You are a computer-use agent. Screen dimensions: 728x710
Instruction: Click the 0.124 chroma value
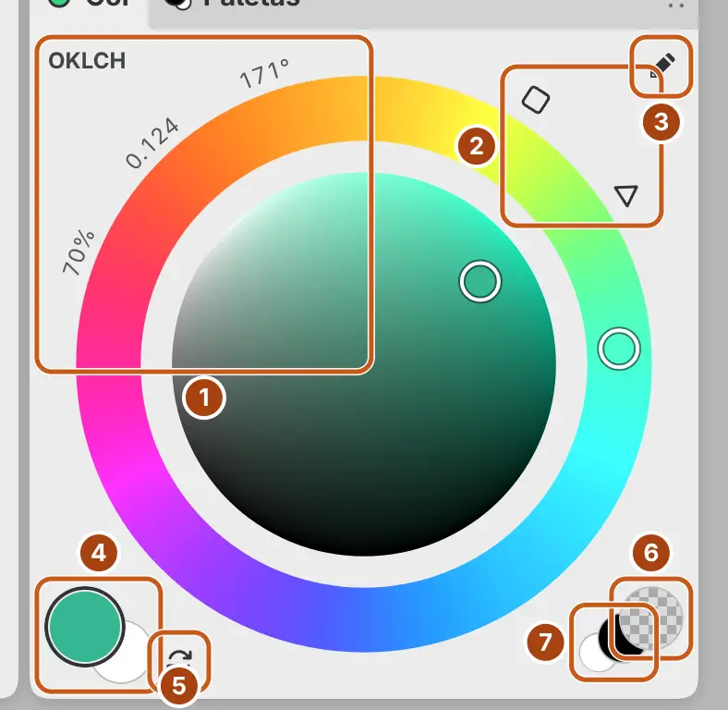pos(152,142)
